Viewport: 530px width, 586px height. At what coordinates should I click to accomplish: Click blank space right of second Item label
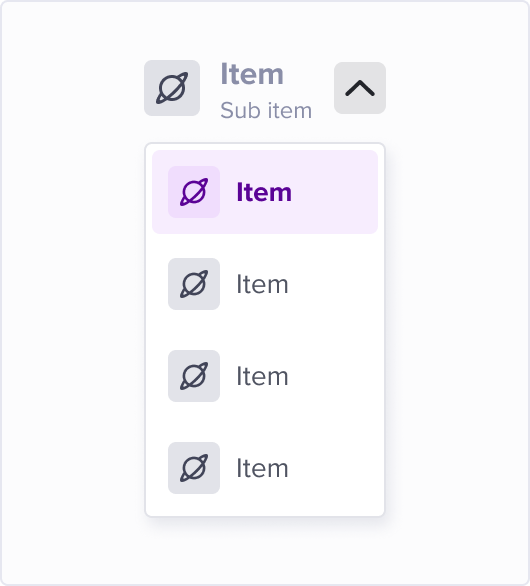point(333,284)
